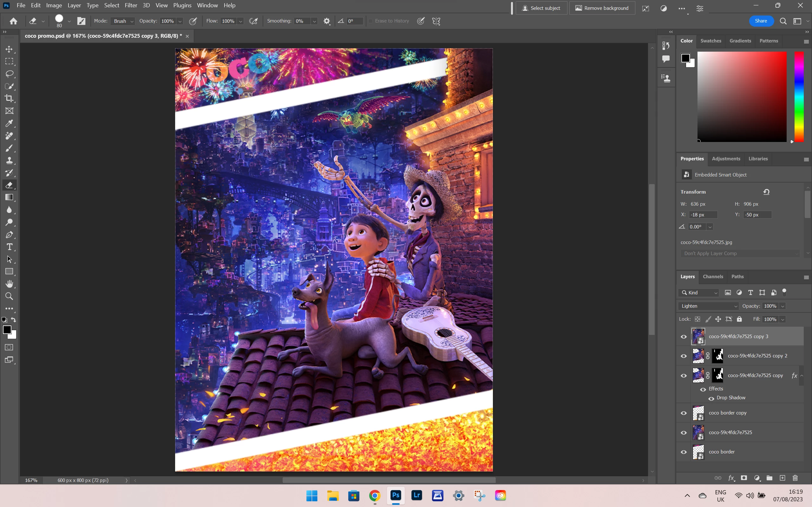This screenshot has width=812, height=507.
Task: Click the add layer mask icon
Action: 744,478
